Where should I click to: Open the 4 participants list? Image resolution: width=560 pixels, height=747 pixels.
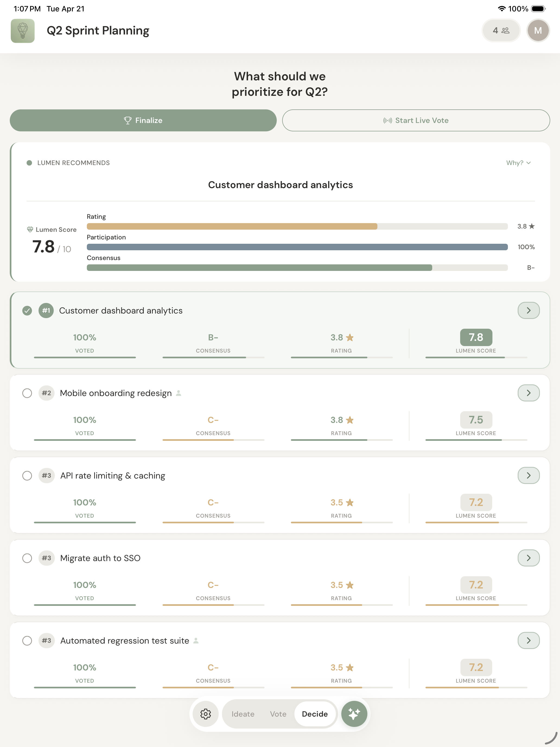point(501,30)
